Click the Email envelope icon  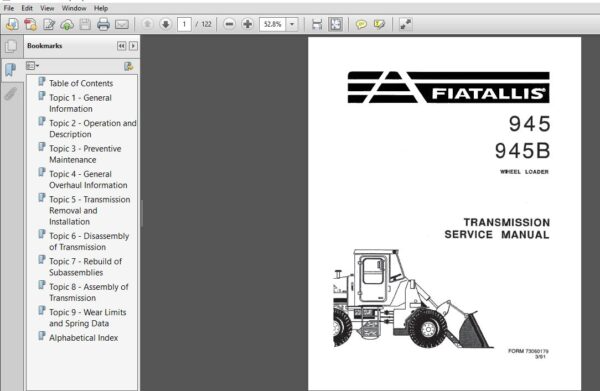pos(122,24)
